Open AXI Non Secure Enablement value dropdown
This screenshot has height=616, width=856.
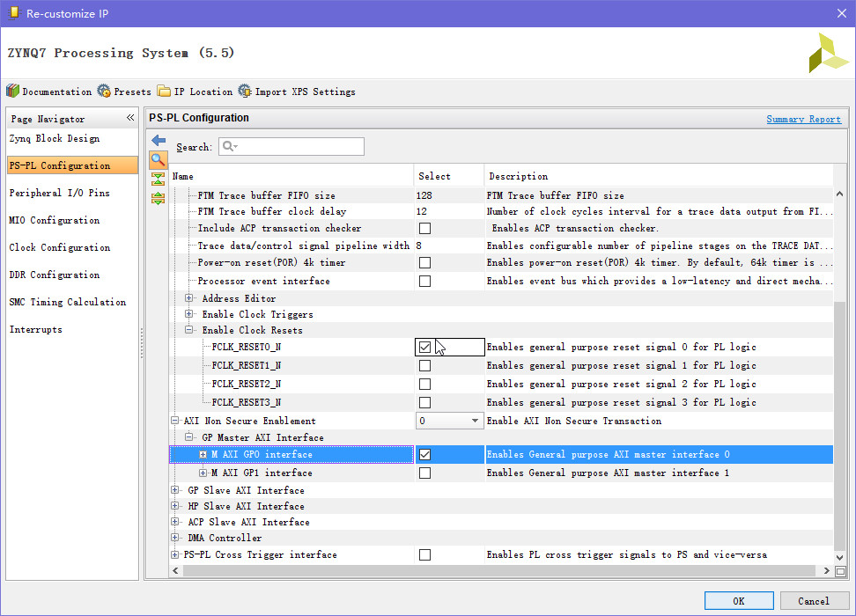click(475, 421)
